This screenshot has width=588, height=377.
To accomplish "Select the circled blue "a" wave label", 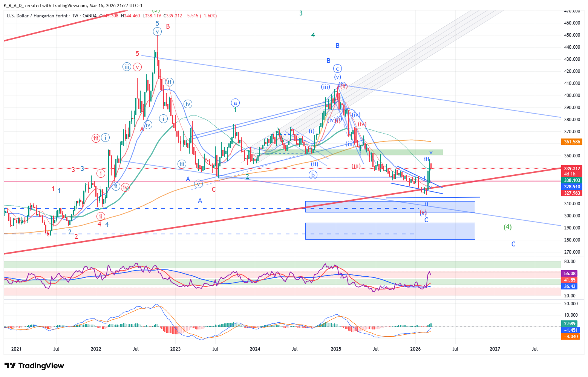I will 235,103.
